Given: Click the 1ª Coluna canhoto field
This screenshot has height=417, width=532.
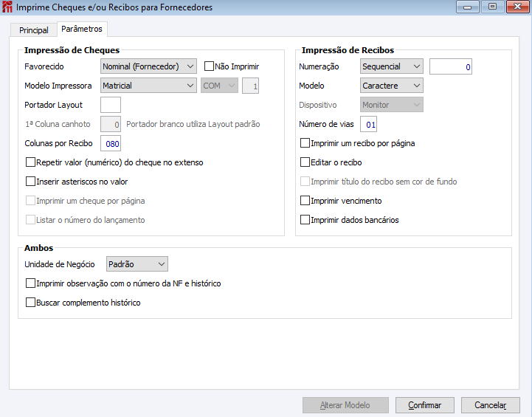Looking at the screenshot, I should 111,124.
